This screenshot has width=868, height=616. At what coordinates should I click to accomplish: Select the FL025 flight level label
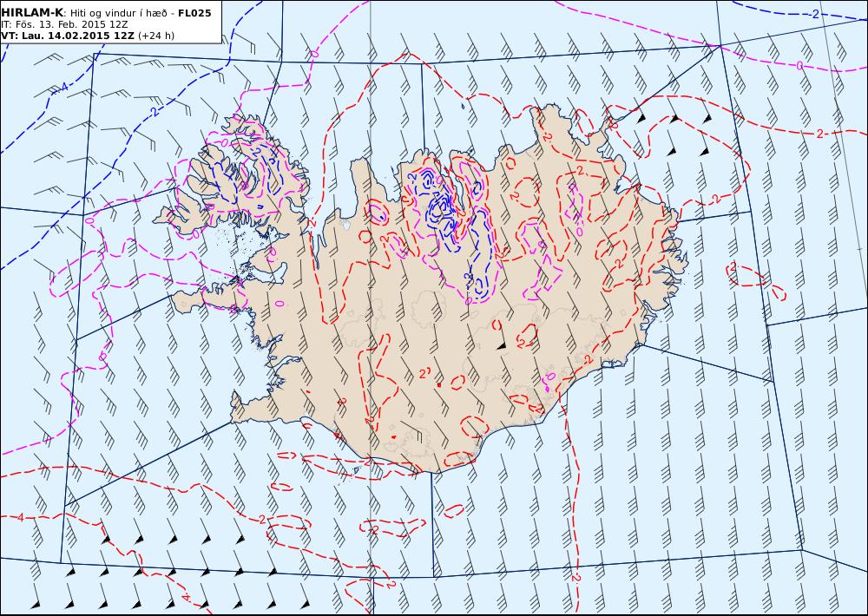[x=194, y=13]
